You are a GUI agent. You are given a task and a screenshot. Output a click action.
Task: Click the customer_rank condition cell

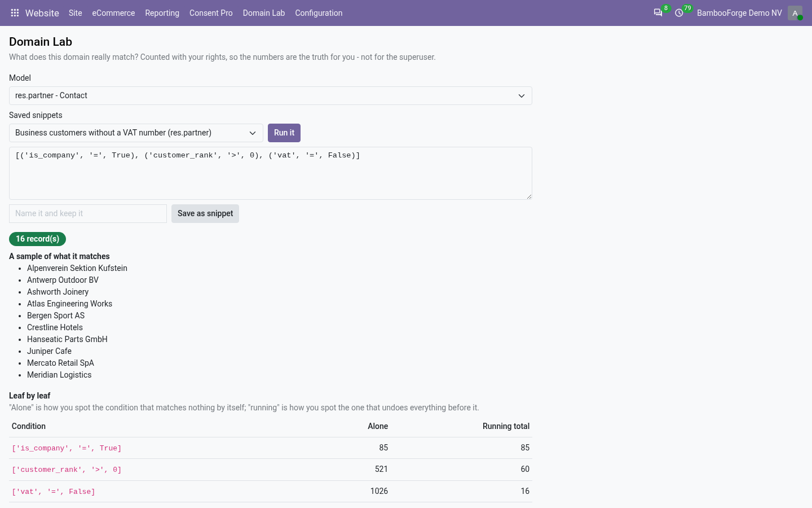click(x=67, y=470)
